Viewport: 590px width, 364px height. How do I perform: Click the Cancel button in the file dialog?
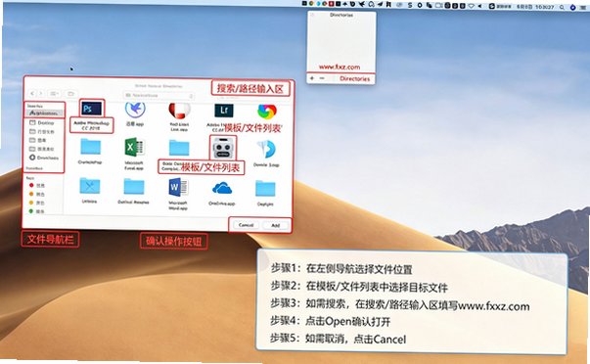pyautogui.click(x=246, y=225)
